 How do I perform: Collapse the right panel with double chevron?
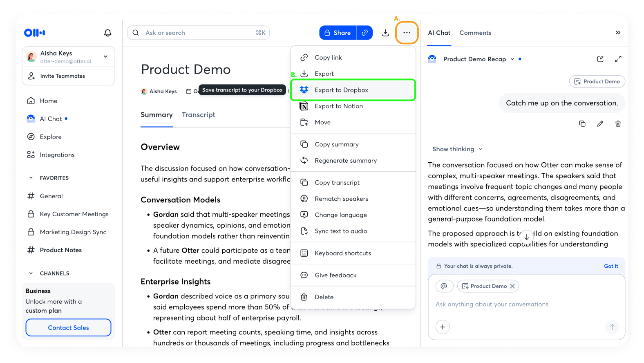[x=618, y=33]
